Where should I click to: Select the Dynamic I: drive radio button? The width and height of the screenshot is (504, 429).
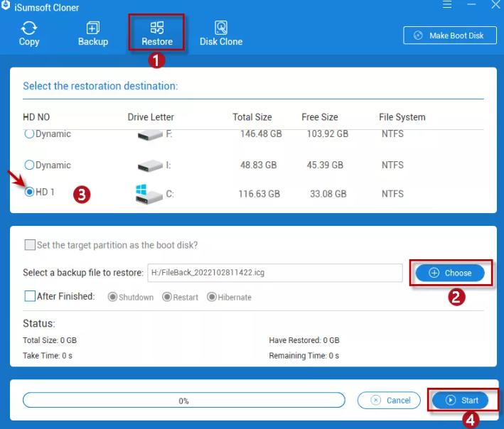tap(29, 165)
